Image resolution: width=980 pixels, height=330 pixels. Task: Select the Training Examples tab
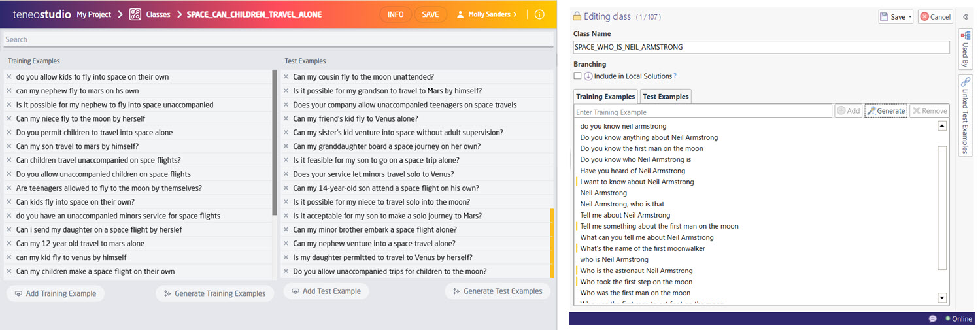tap(605, 97)
